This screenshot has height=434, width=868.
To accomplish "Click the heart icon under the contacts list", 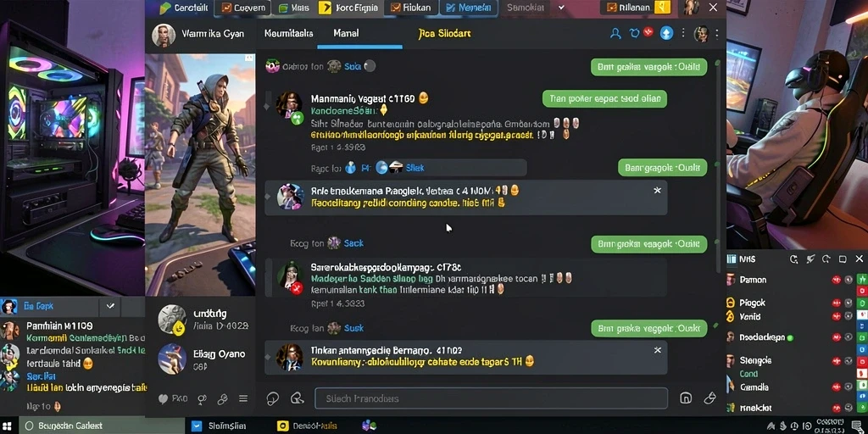I will coord(164,398).
